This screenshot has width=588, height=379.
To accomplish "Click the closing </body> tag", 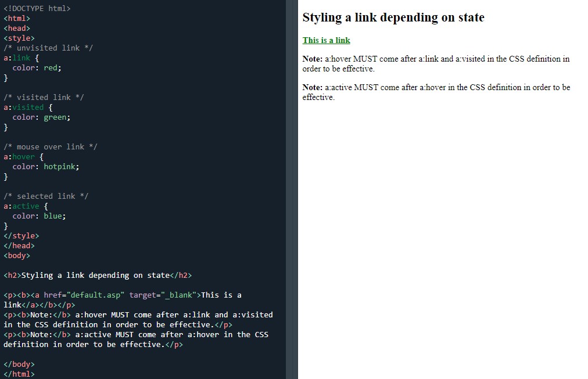I will pos(19,364).
